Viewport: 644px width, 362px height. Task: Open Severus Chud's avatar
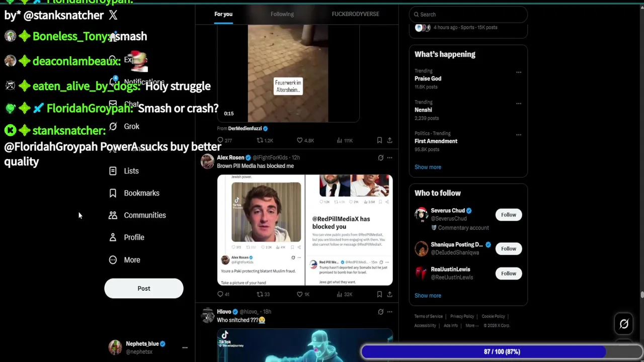421,214
